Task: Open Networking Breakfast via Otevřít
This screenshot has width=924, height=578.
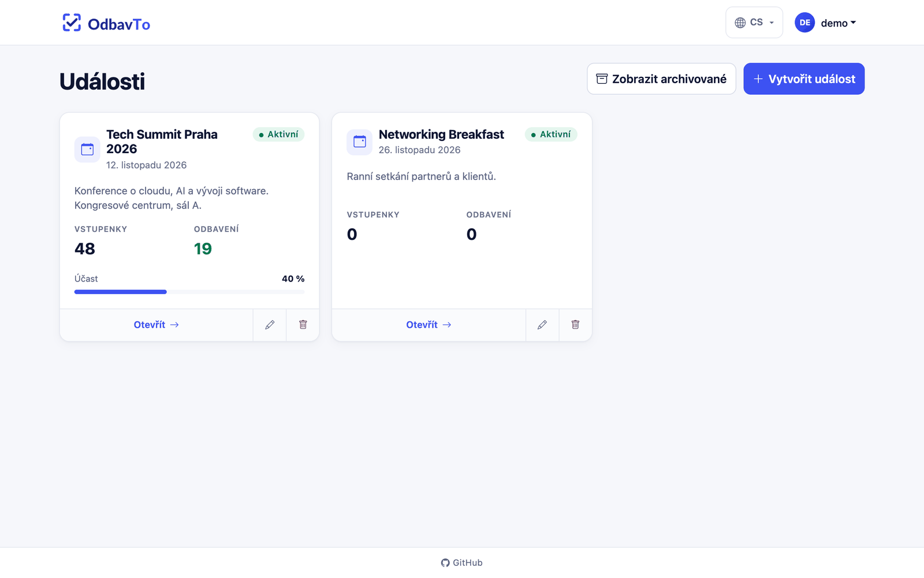Action: point(429,325)
